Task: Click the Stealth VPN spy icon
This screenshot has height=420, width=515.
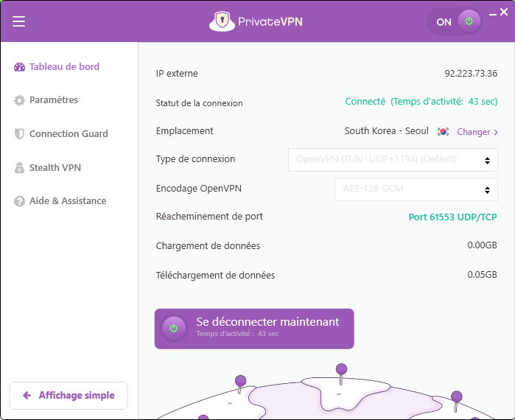Action: click(x=19, y=167)
